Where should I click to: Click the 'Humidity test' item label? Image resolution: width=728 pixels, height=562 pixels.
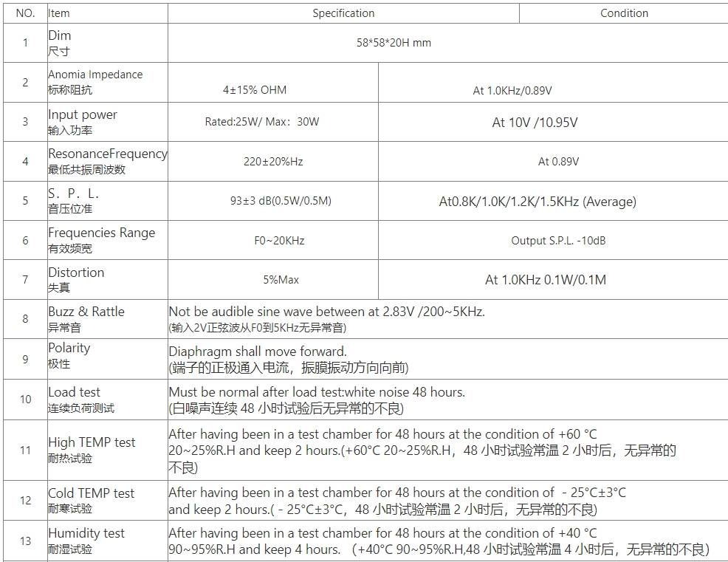coord(86,533)
